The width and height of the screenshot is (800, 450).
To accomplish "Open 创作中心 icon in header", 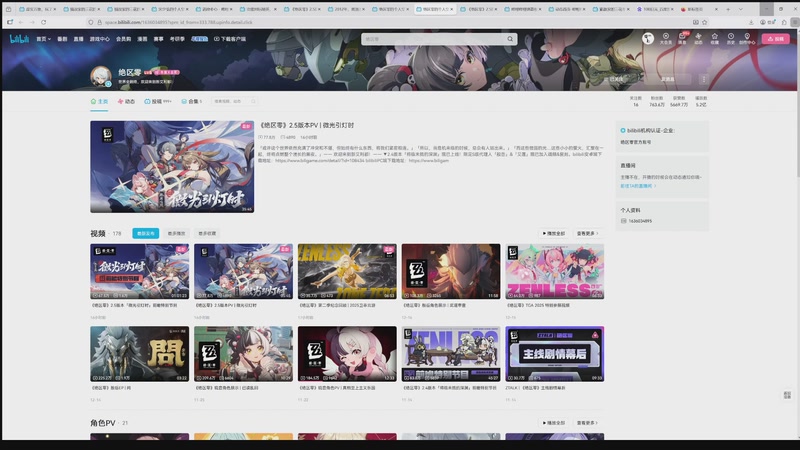I will [x=747, y=39].
